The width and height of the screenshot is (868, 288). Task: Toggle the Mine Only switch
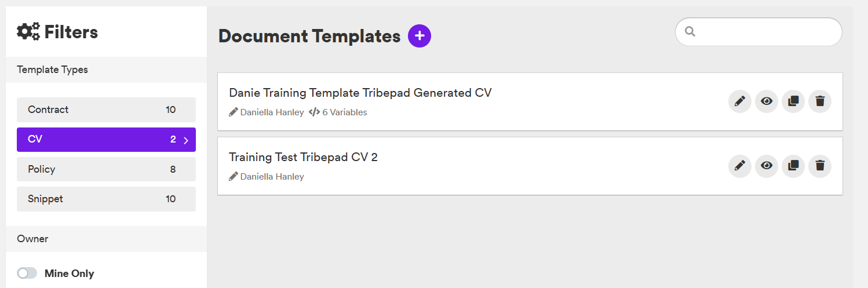(27, 273)
